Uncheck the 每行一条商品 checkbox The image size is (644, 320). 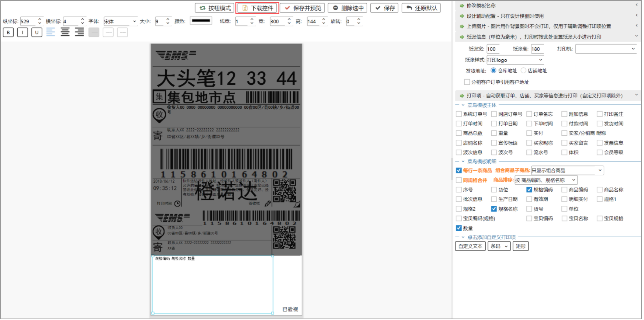pos(459,170)
